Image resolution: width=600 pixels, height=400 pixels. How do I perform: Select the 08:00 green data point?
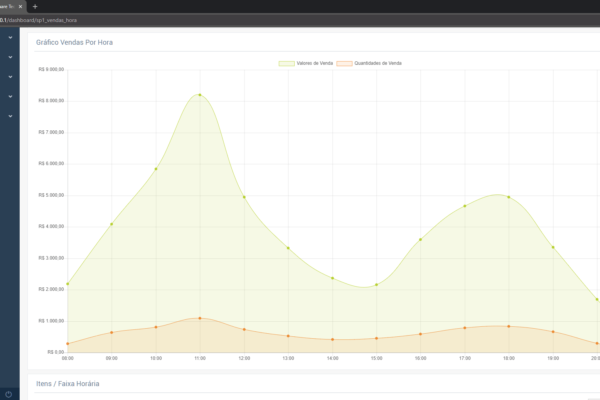click(x=68, y=284)
